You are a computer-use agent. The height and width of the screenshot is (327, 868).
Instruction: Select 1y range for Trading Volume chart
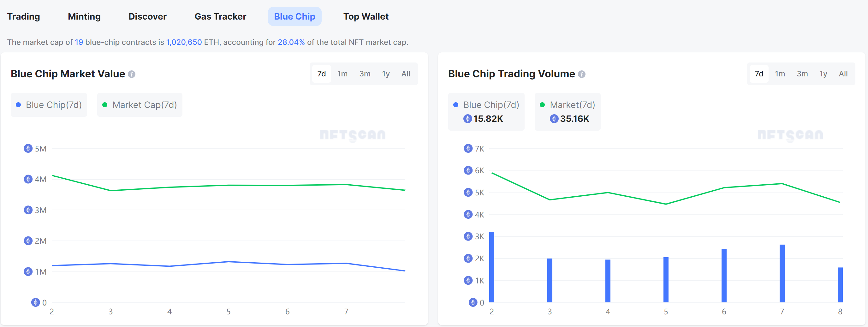[823, 74]
